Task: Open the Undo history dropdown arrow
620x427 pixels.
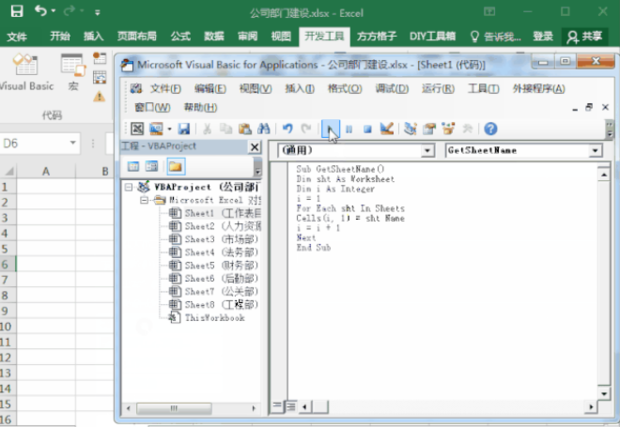Action: (53, 11)
